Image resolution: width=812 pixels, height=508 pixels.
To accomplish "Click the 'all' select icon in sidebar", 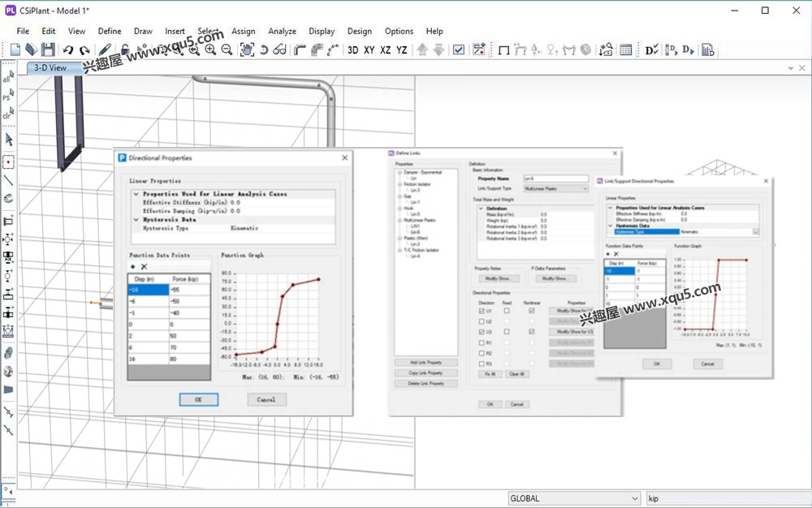I will [8, 77].
